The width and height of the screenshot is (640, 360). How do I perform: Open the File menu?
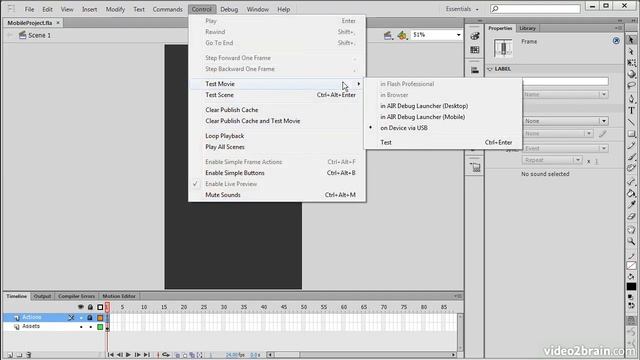29,9
